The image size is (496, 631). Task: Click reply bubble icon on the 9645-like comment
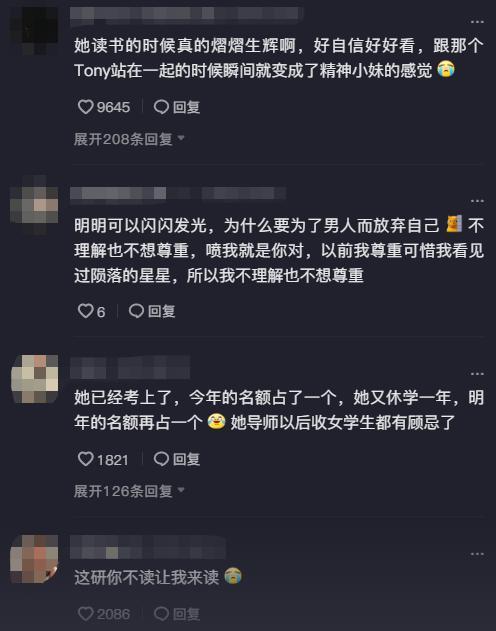(x=161, y=107)
